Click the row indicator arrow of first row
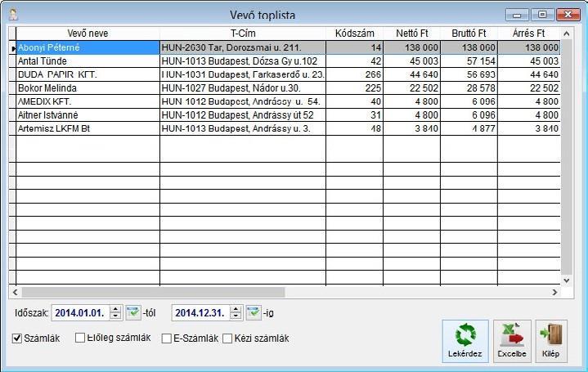The image size is (588, 372). tap(13, 48)
